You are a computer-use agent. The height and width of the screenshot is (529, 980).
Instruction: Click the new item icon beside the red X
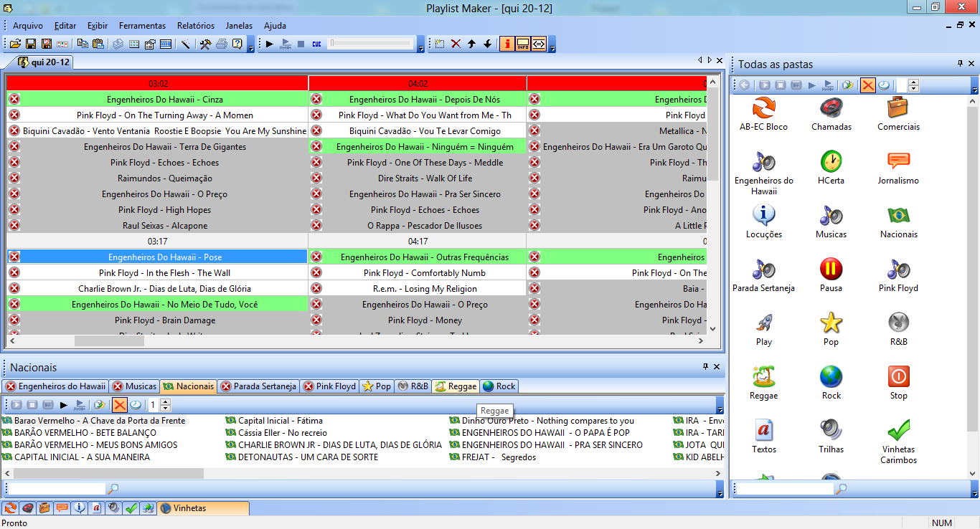(x=440, y=44)
